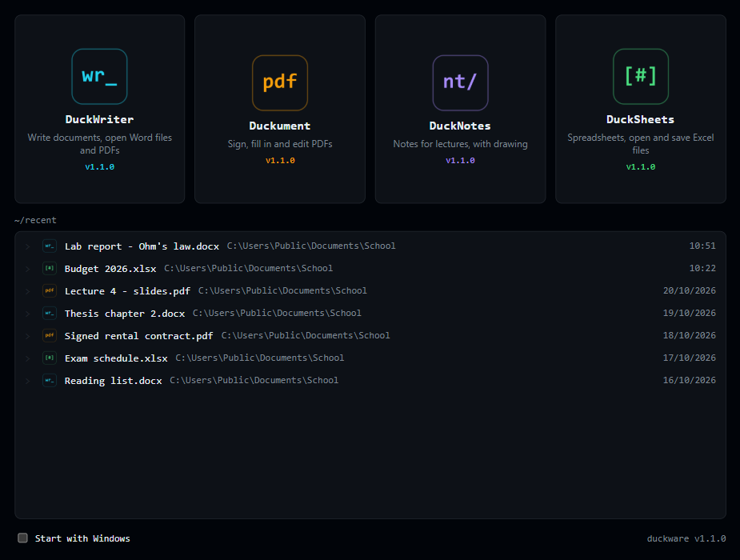Click the 10:51 timestamp on Lab report row
This screenshot has width=740, height=560.
tap(702, 246)
